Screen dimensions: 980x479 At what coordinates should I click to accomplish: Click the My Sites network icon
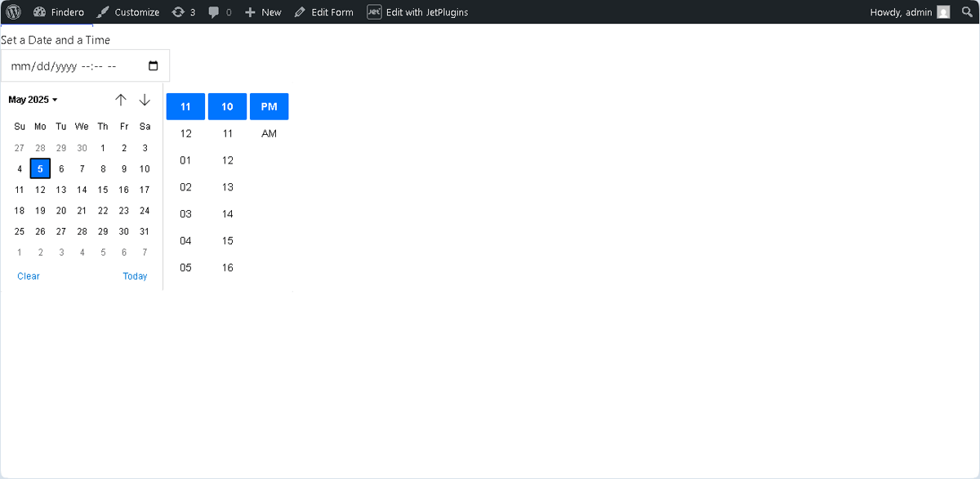[38, 11]
